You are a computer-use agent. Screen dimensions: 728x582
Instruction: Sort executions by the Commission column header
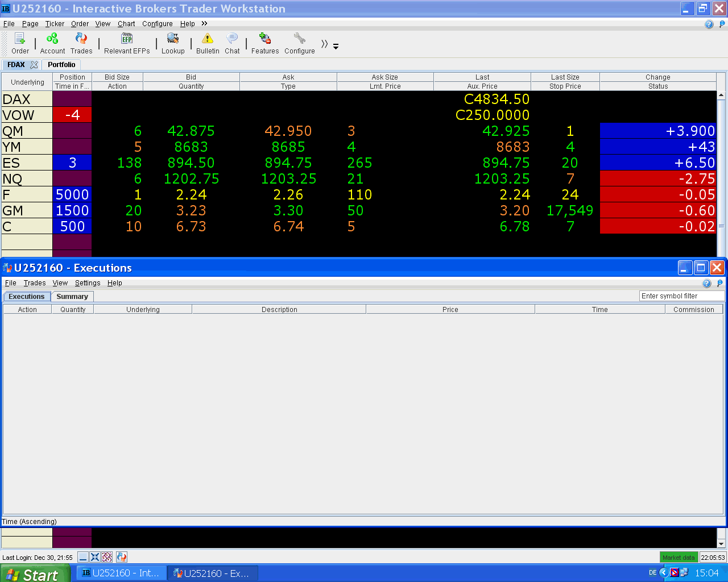[x=694, y=310]
